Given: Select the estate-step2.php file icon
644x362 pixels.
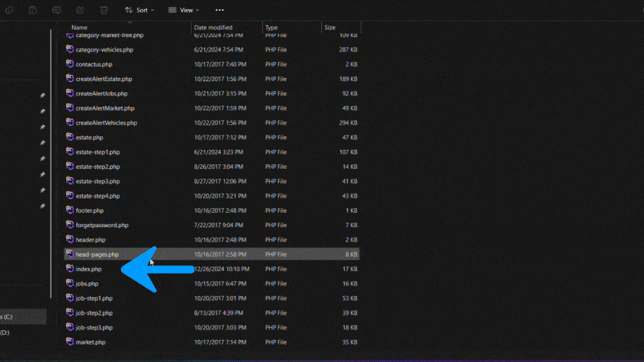Looking at the screenshot, I should [70, 166].
